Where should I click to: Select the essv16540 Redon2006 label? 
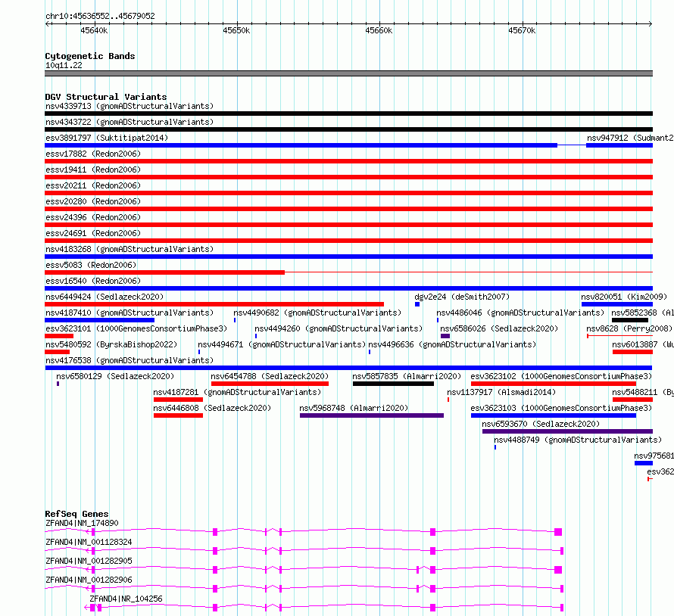click(x=93, y=281)
